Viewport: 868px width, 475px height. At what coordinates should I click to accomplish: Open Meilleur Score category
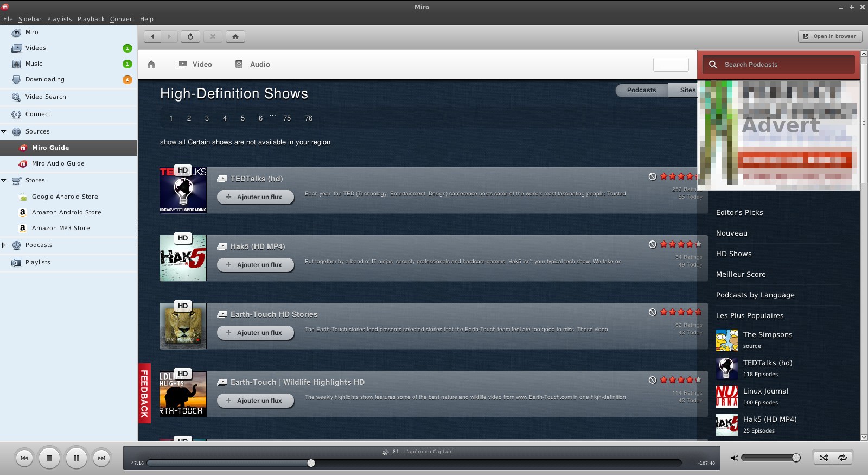[x=741, y=274]
